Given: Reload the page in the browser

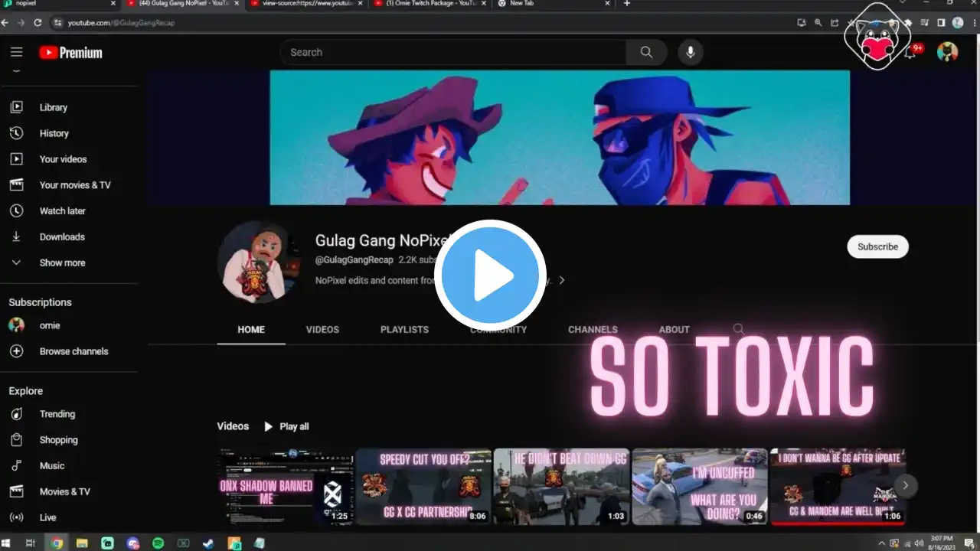Looking at the screenshot, I should pos(38,23).
